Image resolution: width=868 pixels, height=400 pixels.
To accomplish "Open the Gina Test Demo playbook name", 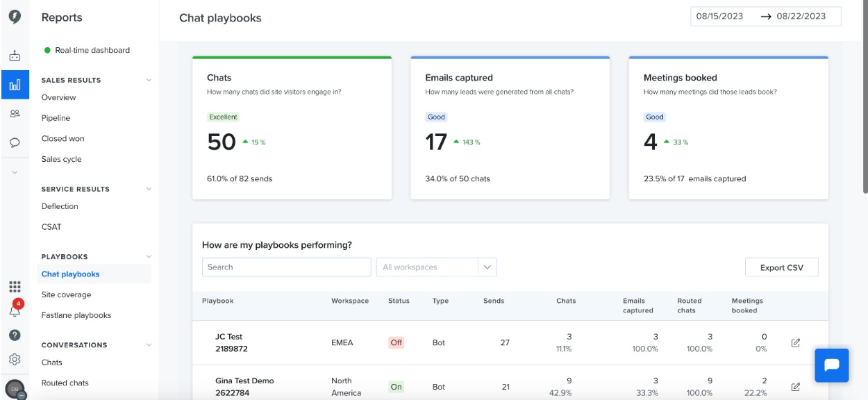I will coord(244,387).
